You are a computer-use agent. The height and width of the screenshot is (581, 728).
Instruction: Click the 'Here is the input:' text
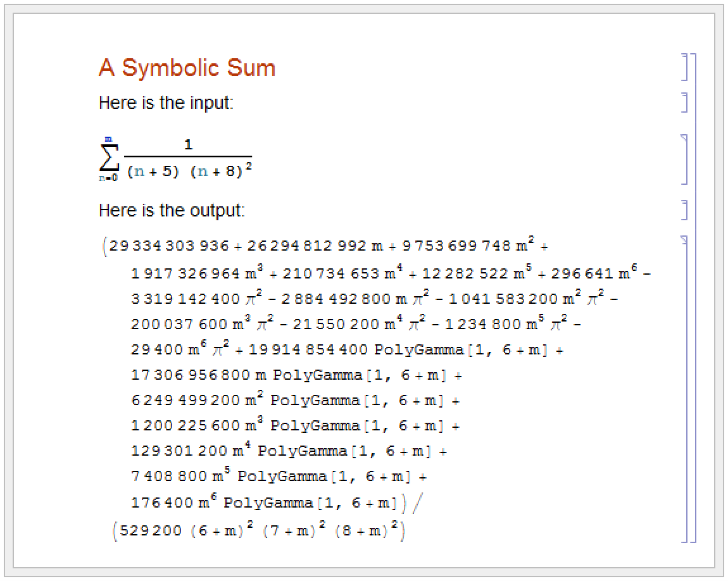pos(166,103)
